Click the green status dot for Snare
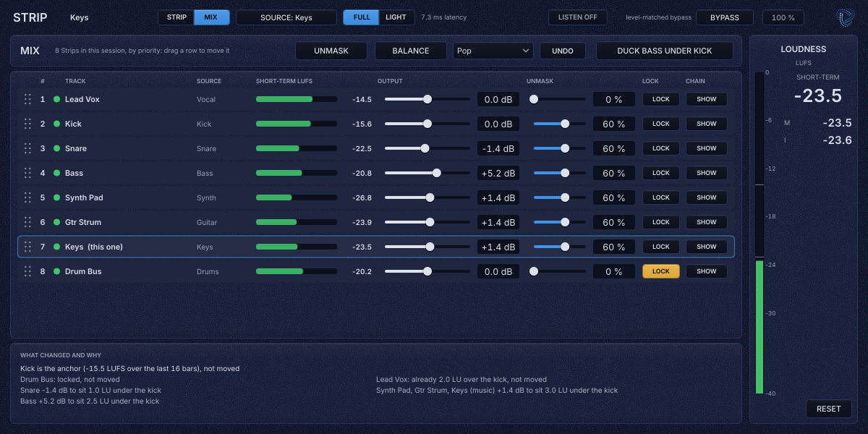This screenshot has height=434, width=868. (56, 148)
